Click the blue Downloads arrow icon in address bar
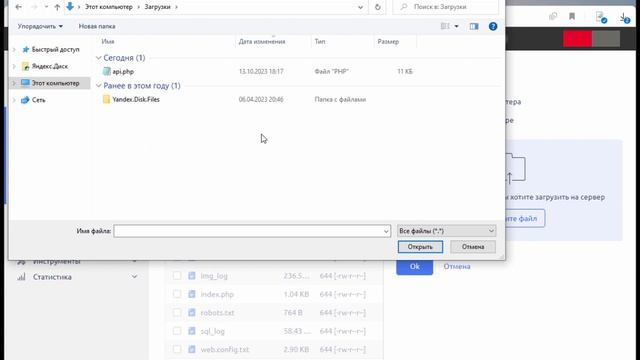 point(70,7)
